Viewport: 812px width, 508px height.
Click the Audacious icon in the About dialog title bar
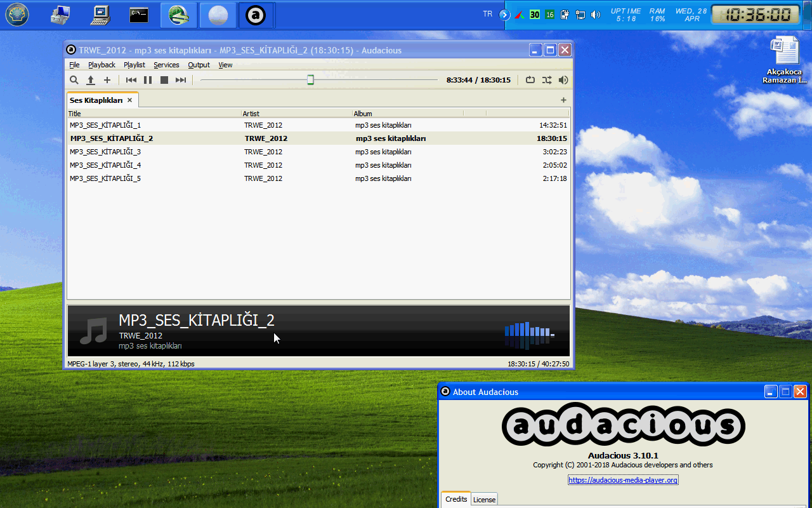[x=445, y=392]
